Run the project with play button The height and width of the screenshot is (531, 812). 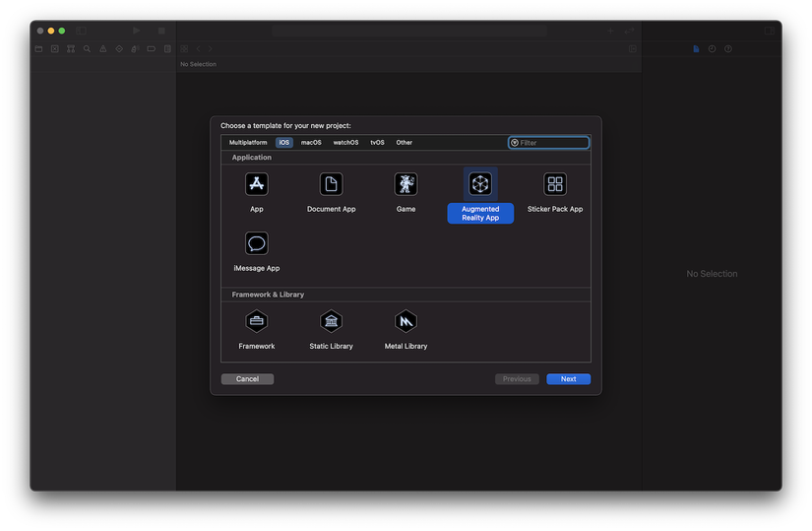click(x=136, y=31)
